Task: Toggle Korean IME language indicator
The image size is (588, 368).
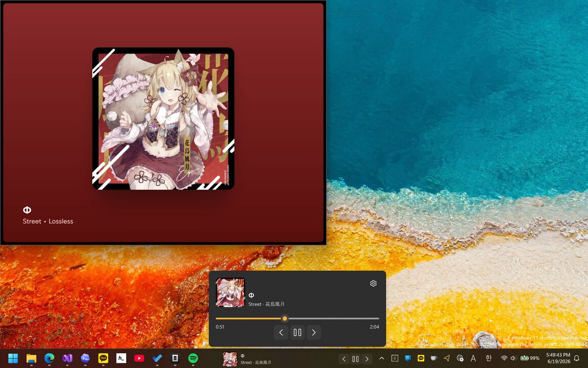Action: pyautogui.click(x=488, y=358)
